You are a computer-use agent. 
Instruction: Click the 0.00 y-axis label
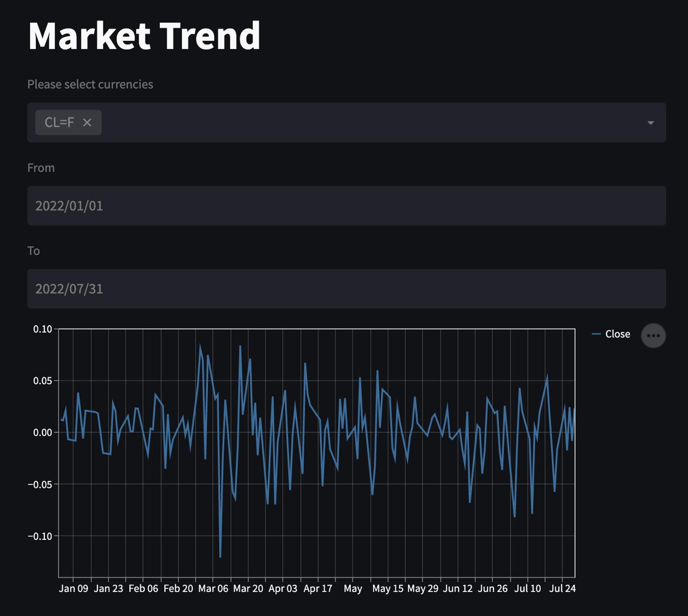tap(43, 433)
